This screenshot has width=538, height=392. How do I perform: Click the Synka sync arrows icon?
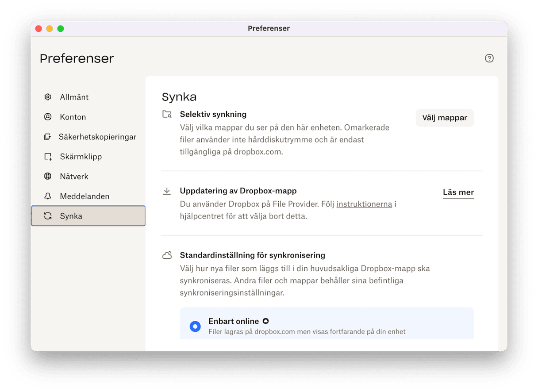coord(48,216)
